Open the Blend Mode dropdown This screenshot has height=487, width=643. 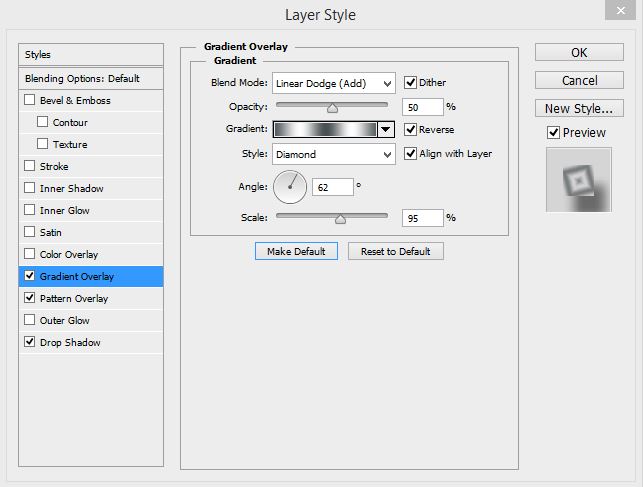pyautogui.click(x=333, y=83)
